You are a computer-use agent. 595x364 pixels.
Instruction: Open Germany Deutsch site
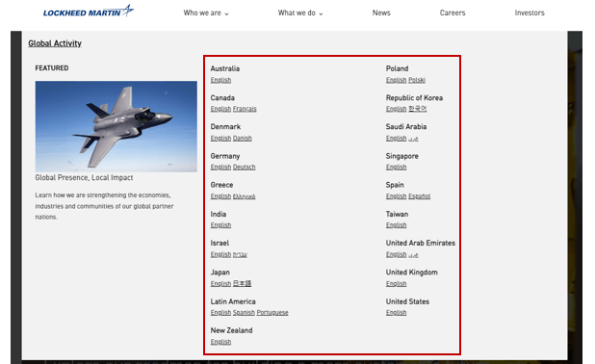[244, 167]
